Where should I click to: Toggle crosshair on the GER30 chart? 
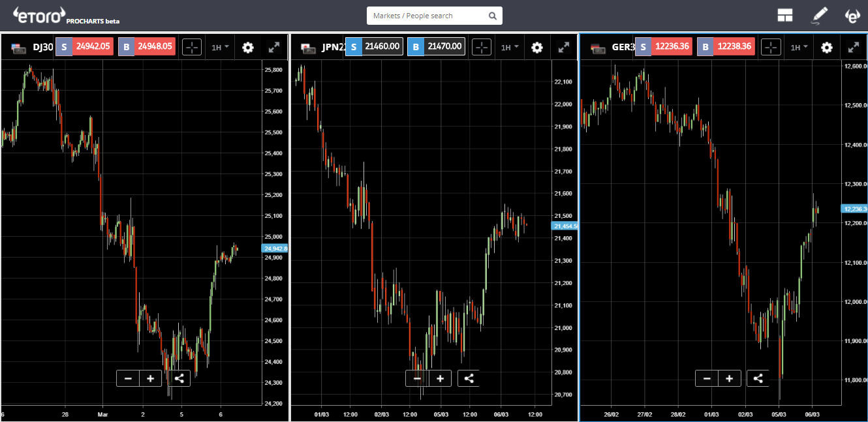[x=771, y=47]
